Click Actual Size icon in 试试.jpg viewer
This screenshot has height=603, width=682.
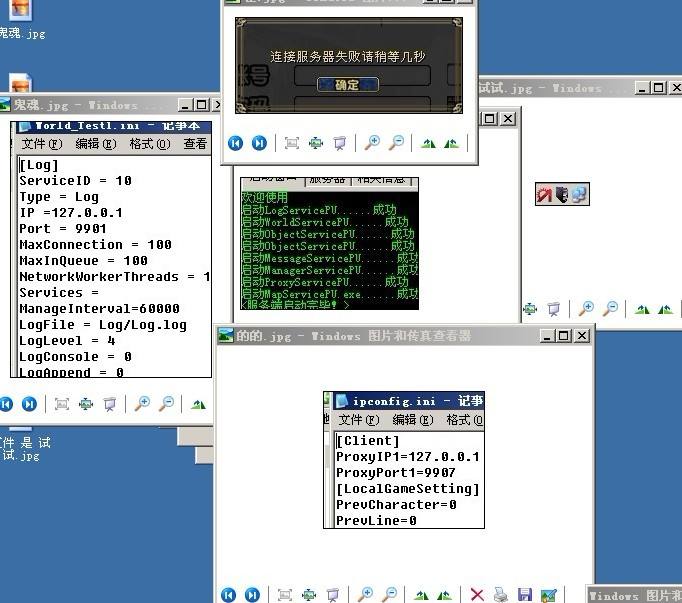pos(530,309)
